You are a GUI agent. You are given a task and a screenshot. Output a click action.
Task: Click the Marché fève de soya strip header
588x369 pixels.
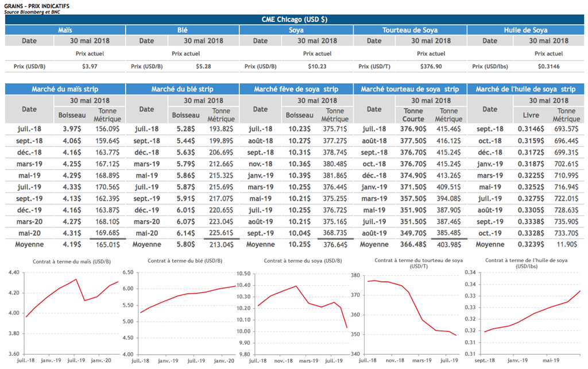point(296,89)
